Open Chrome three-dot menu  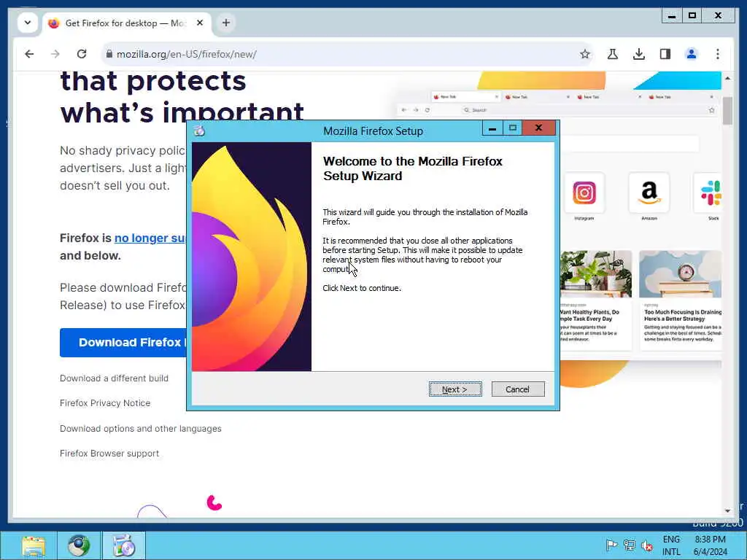click(x=718, y=54)
